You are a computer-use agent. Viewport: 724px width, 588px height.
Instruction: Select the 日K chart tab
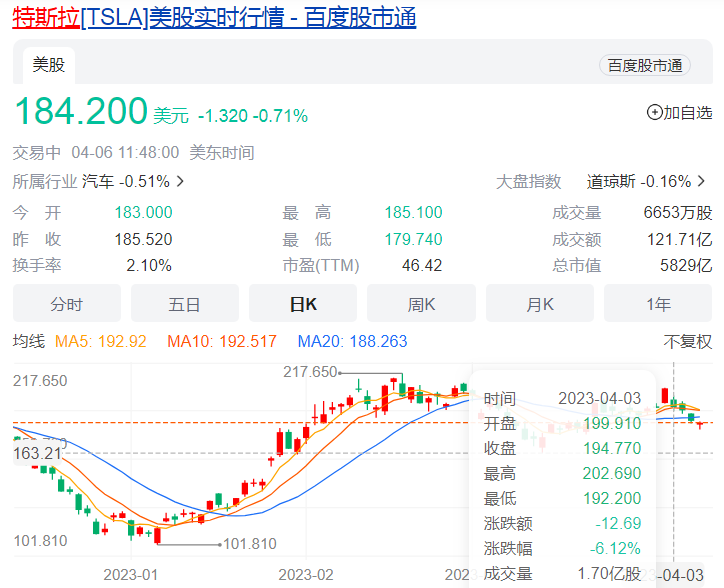pyautogui.click(x=303, y=304)
